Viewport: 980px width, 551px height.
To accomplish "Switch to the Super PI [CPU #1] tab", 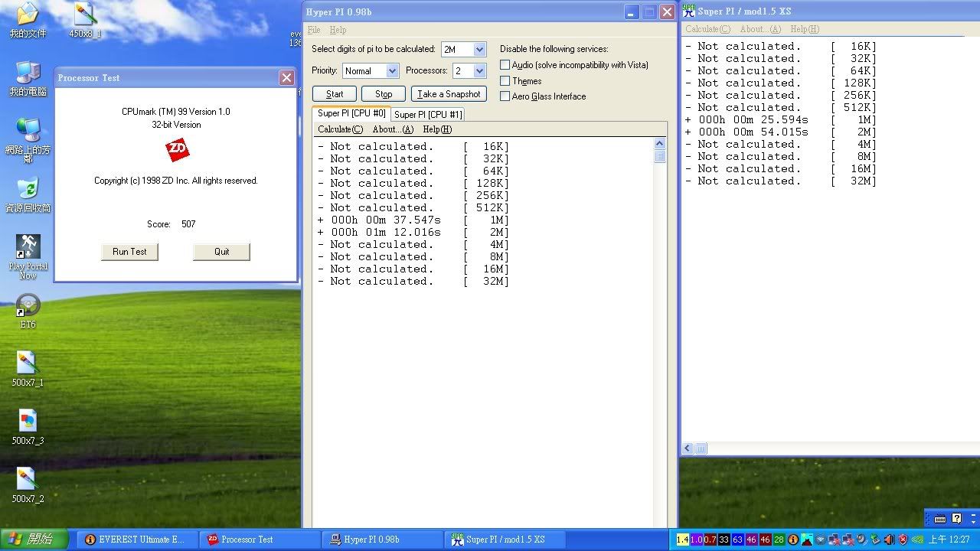I will pyautogui.click(x=428, y=115).
